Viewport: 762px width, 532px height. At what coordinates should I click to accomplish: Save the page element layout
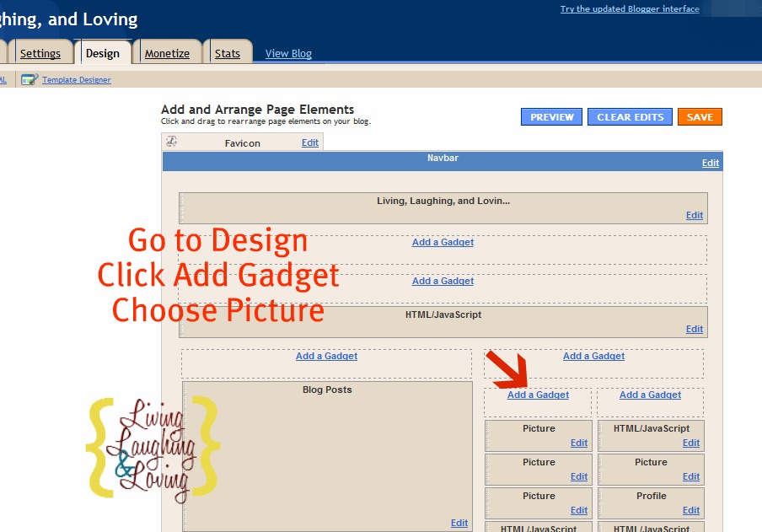click(700, 116)
